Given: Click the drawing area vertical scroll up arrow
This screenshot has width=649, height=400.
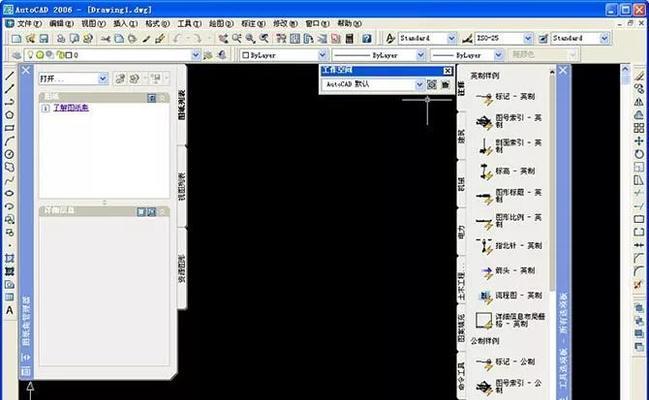Looking at the screenshot, I should coord(625,69).
